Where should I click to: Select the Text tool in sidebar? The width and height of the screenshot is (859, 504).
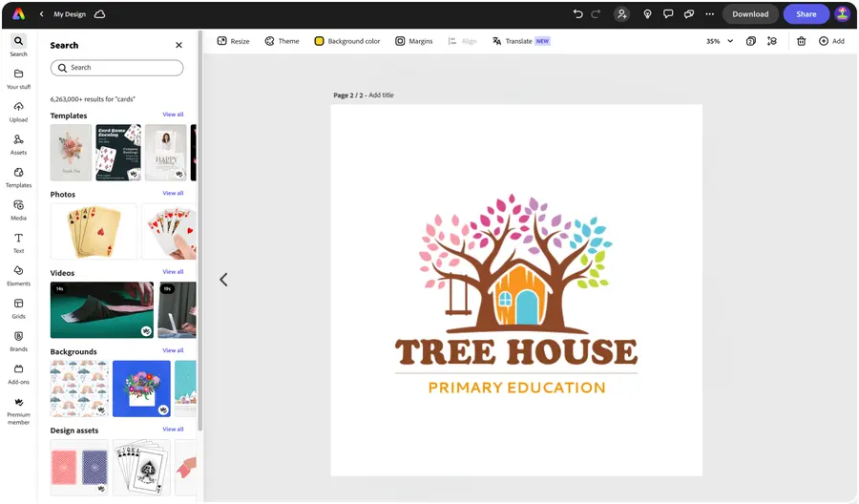(19, 242)
